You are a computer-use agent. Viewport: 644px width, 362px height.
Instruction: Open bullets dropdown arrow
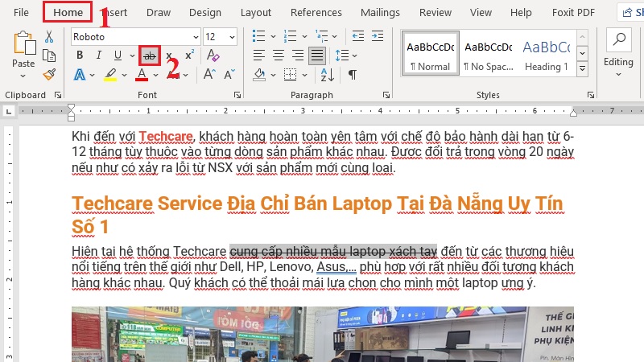(273, 36)
